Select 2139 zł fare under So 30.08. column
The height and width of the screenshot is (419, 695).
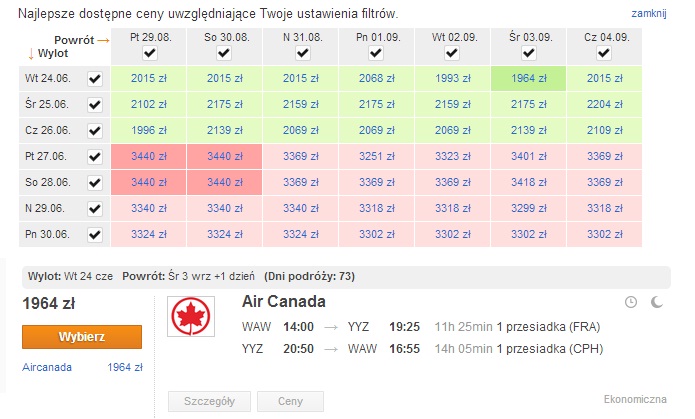click(x=225, y=130)
